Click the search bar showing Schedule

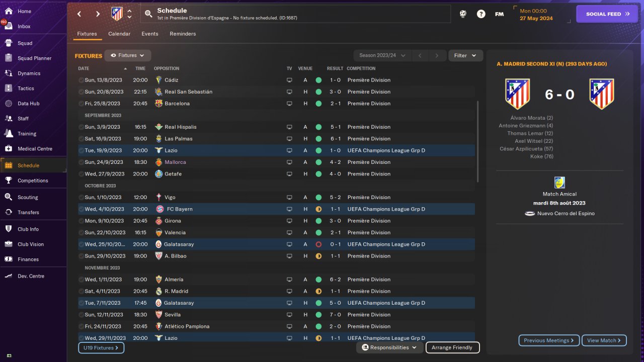coord(296,14)
